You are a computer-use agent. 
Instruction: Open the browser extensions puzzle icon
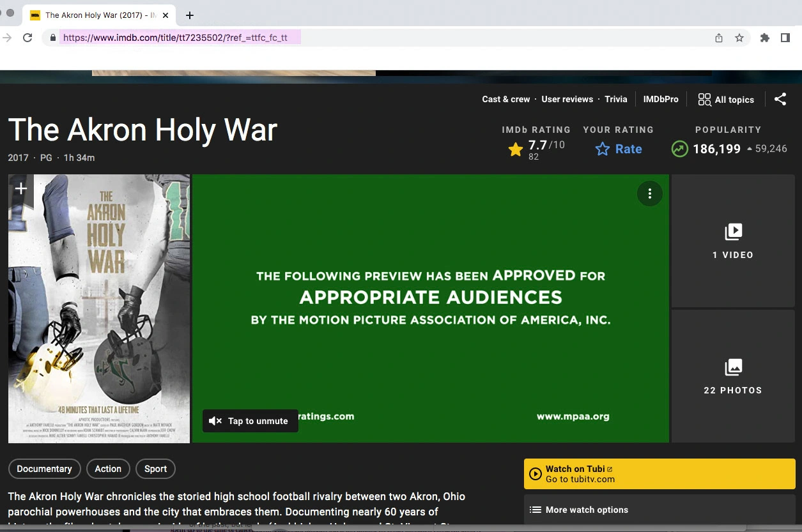tap(765, 38)
